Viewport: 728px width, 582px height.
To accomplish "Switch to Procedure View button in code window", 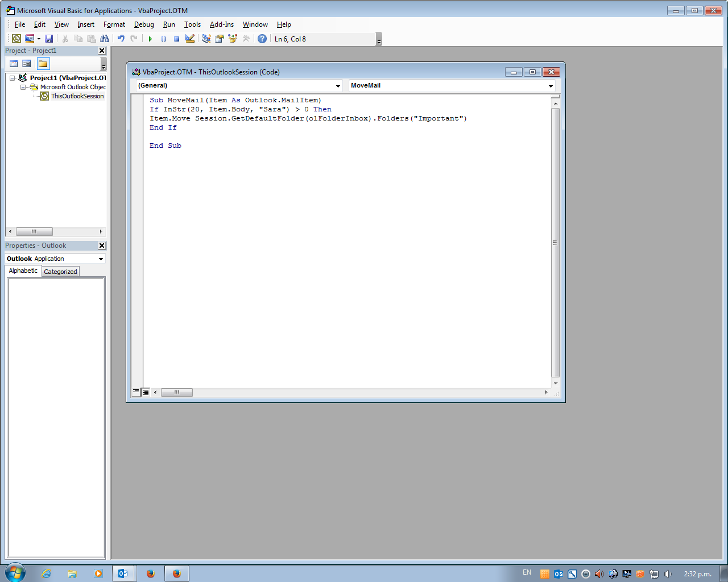I will [136, 392].
